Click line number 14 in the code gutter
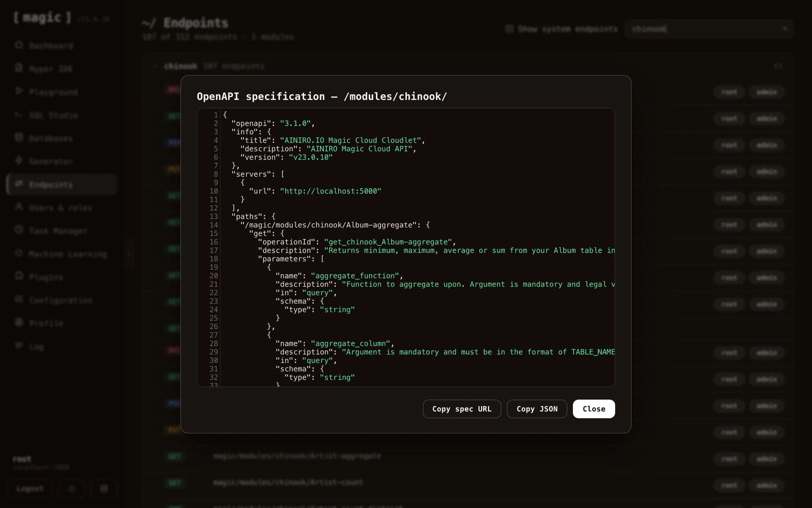812x508 pixels. [213, 225]
